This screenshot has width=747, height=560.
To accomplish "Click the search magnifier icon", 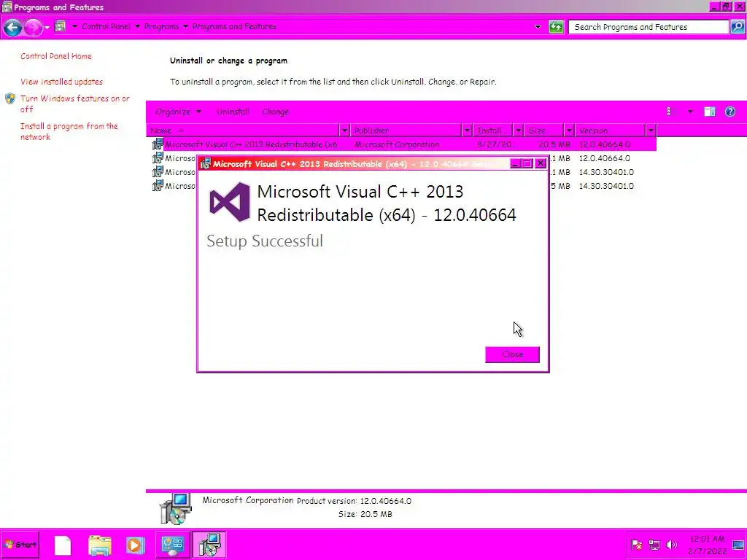I will (x=738, y=27).
